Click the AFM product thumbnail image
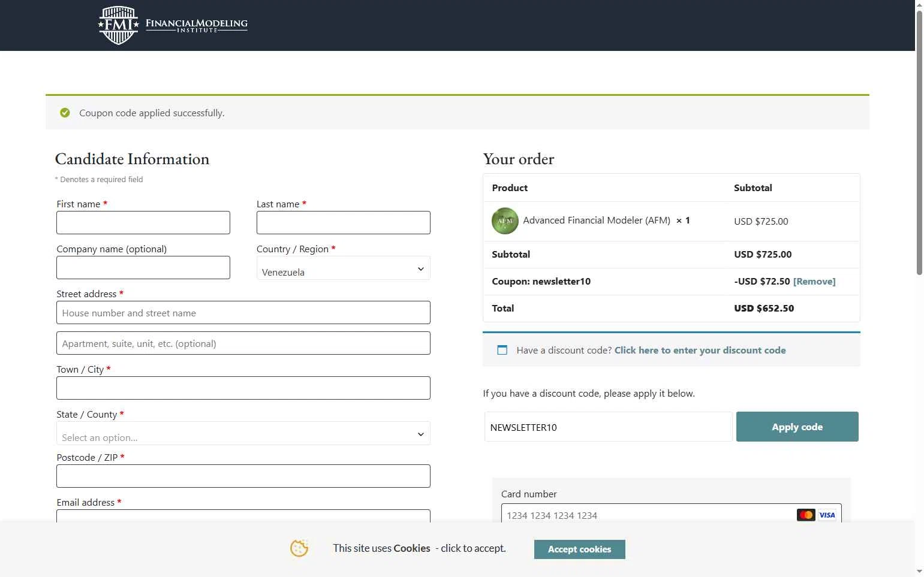The width and height of the screenshot is (924, 577). (505, 220)
